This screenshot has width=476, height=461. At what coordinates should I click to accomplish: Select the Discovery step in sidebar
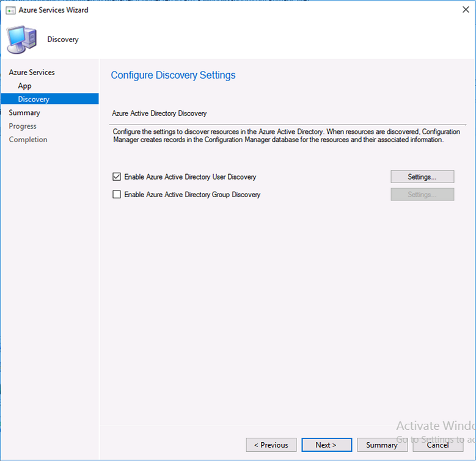tap(49, 99)
